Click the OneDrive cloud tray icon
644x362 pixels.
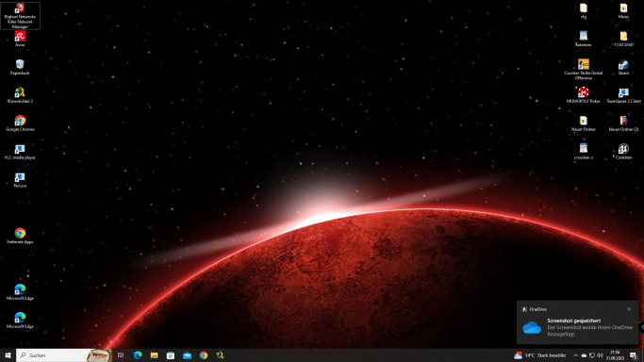pyautogui.click(x=584, y=355)
